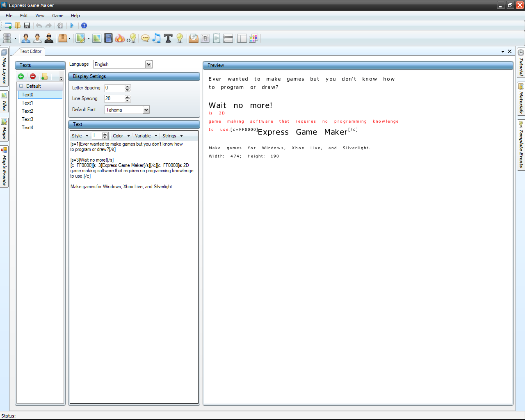The image size is (525, 420).
Task: Open the File menu
Action: (9, 16)
